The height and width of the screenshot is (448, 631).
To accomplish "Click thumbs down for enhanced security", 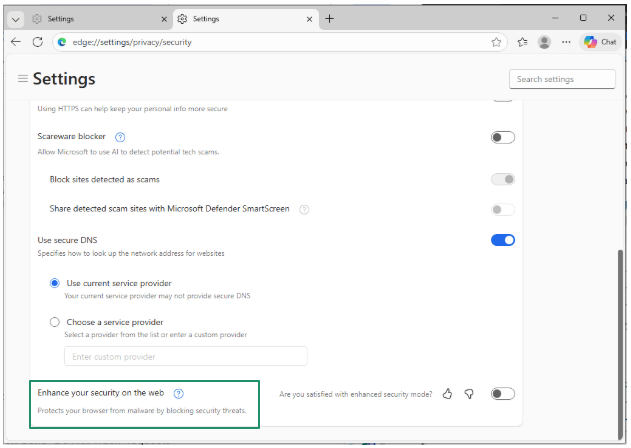I will (469, 394).
